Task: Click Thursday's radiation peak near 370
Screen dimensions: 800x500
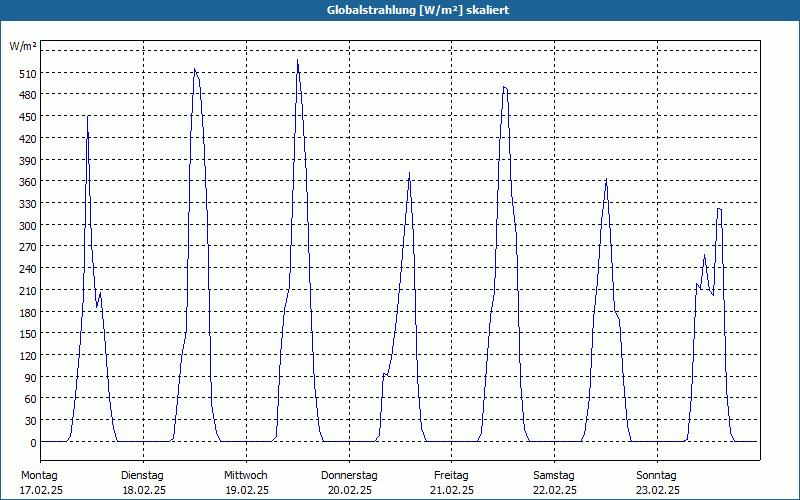Action: pos(409,173)
